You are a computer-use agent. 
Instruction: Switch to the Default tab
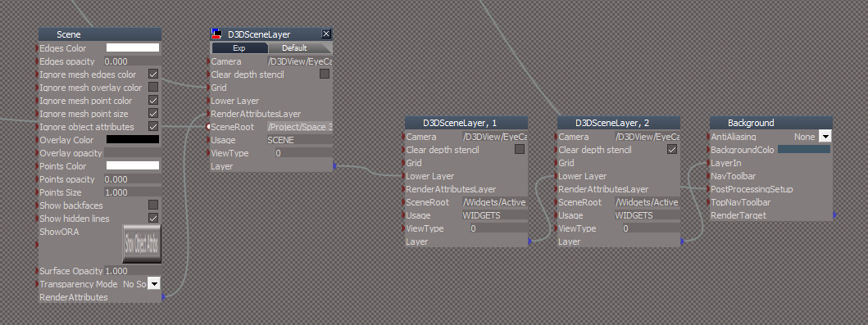click(x=294, y=48)
